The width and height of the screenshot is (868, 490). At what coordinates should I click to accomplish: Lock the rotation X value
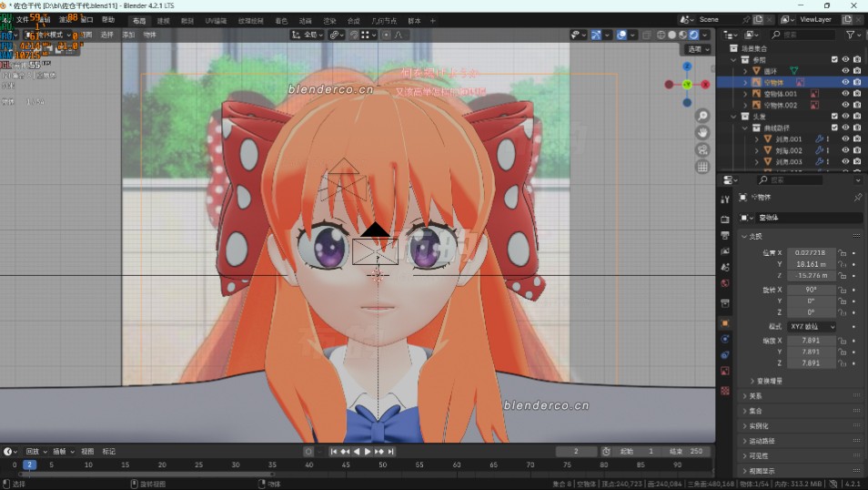[x=843, y=290]
